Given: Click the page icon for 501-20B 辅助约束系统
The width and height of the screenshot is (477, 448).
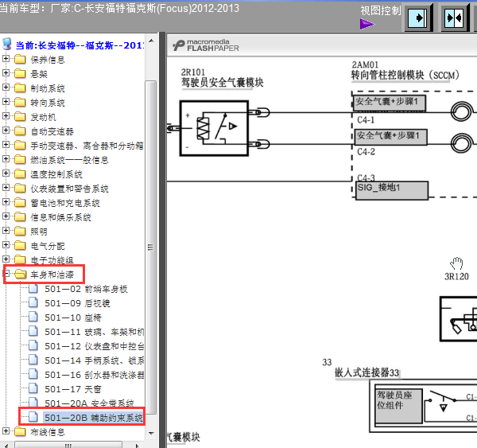Looking at the screenshot, I should (33, 417).
